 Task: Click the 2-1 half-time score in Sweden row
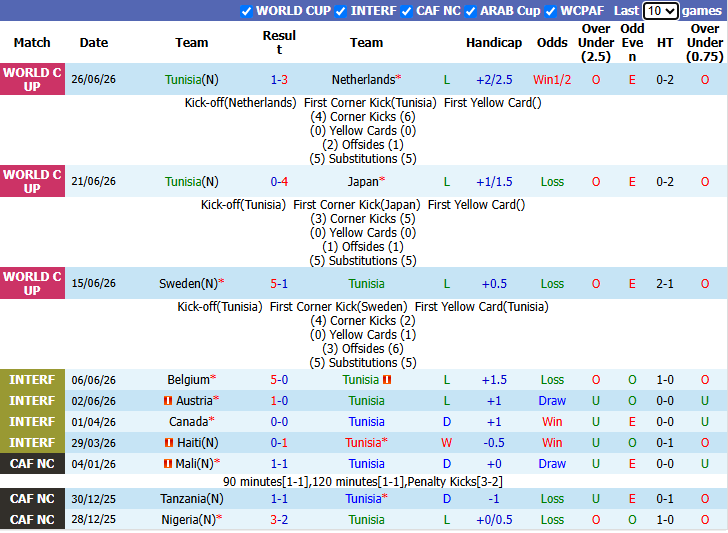665,284
